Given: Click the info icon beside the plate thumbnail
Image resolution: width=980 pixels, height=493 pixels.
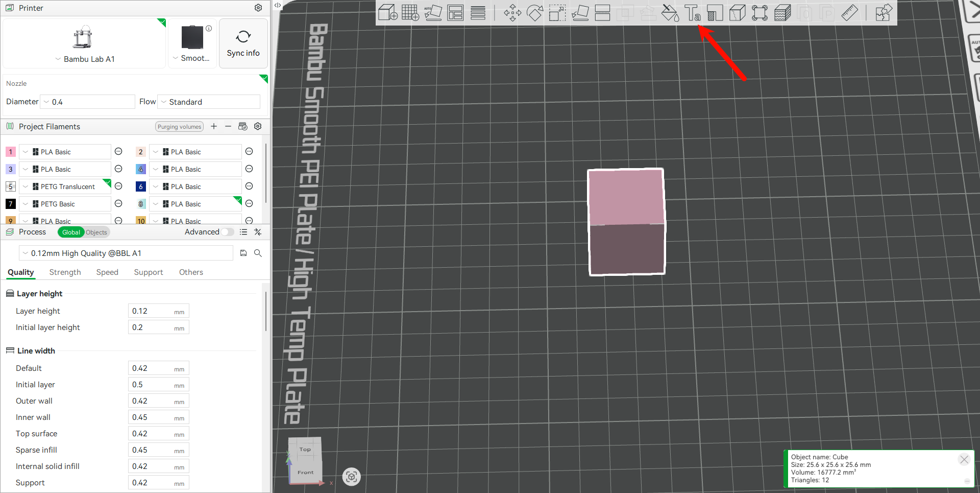Looking at the screenshot, I should [209, 29].
